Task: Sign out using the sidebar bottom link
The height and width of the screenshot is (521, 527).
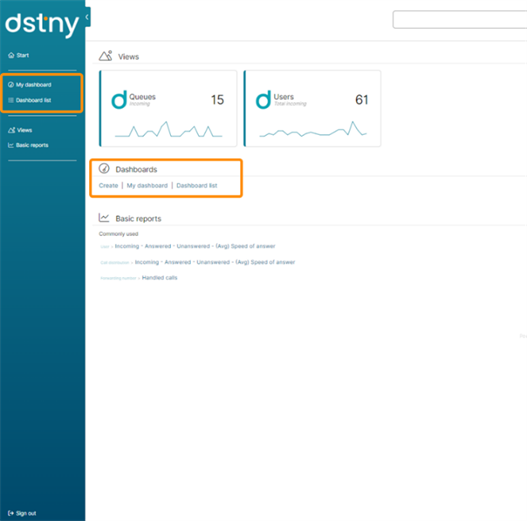Action: (22, 513)
